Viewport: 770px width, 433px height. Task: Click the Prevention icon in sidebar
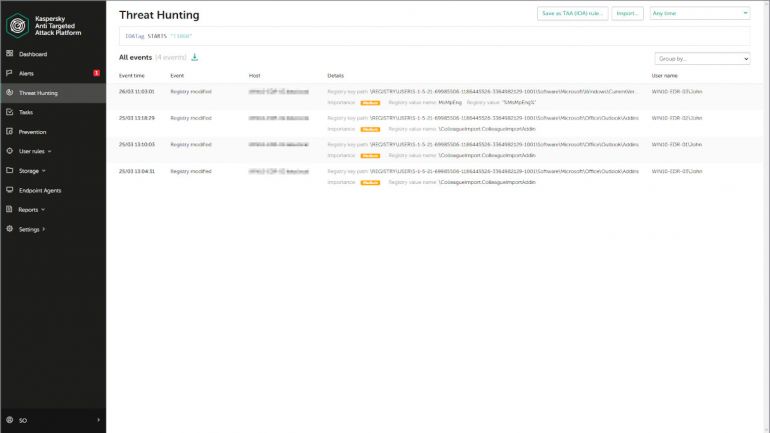9,132
